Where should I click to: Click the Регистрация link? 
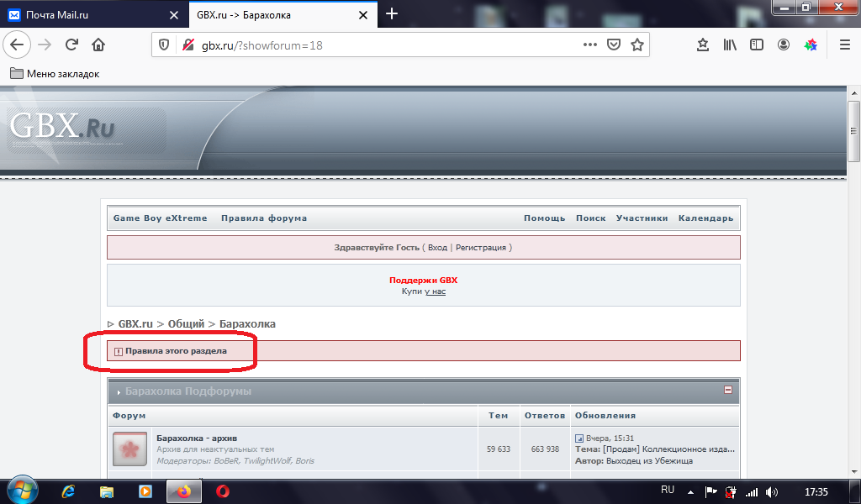click(x=481, y=247)
